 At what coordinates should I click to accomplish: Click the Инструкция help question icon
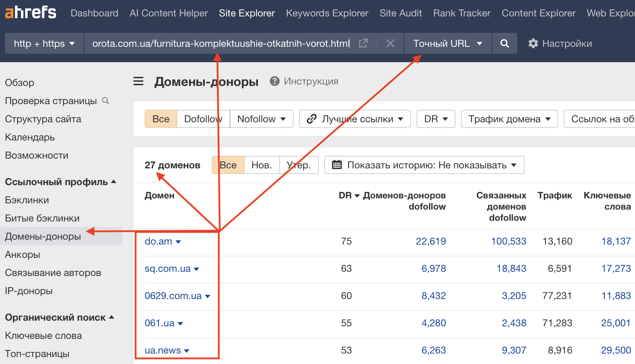275,81
